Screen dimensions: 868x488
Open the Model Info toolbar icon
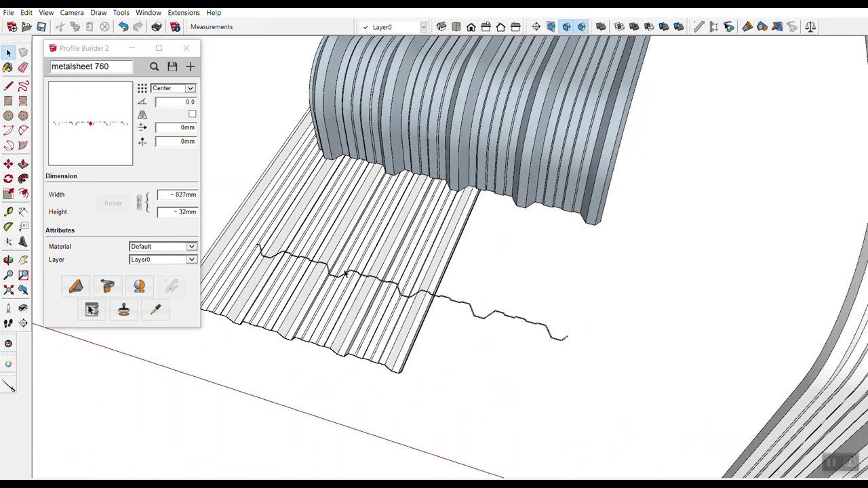(175, 26)
